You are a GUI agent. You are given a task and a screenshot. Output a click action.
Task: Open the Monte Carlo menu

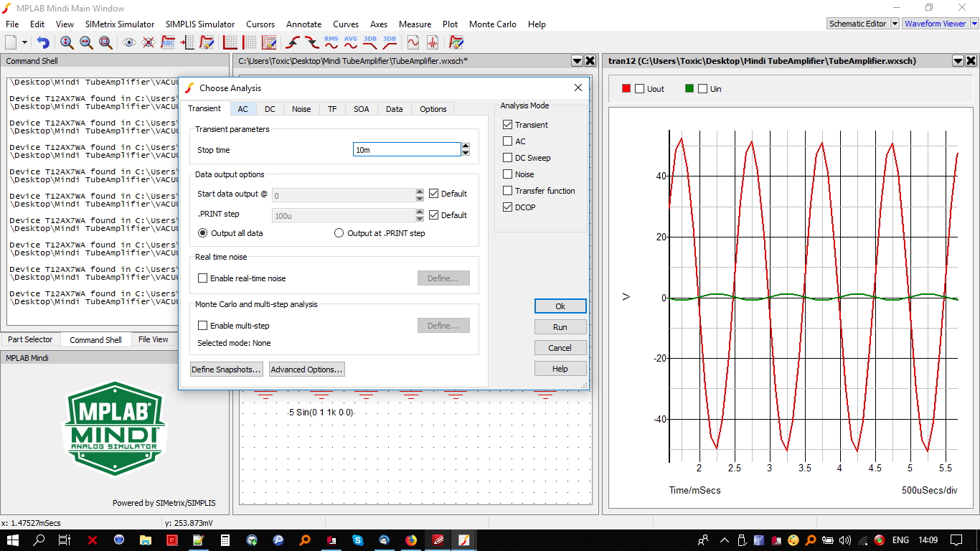pyautogui.click(x=493, y=24)
